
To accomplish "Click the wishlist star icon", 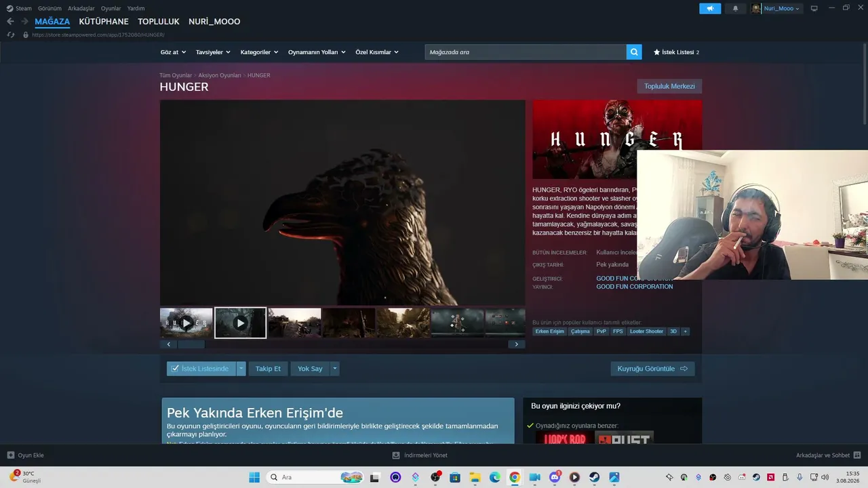I will coord(656,52).
